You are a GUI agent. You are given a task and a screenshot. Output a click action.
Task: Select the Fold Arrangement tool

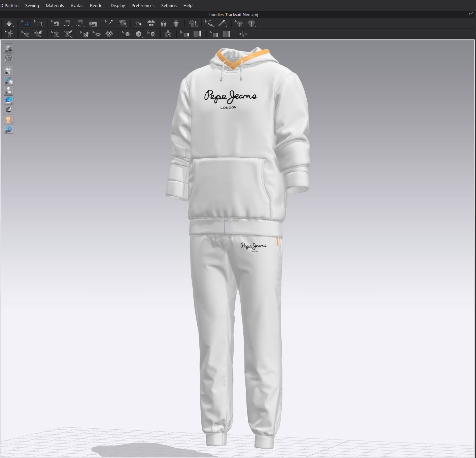(x=138, y=24)
